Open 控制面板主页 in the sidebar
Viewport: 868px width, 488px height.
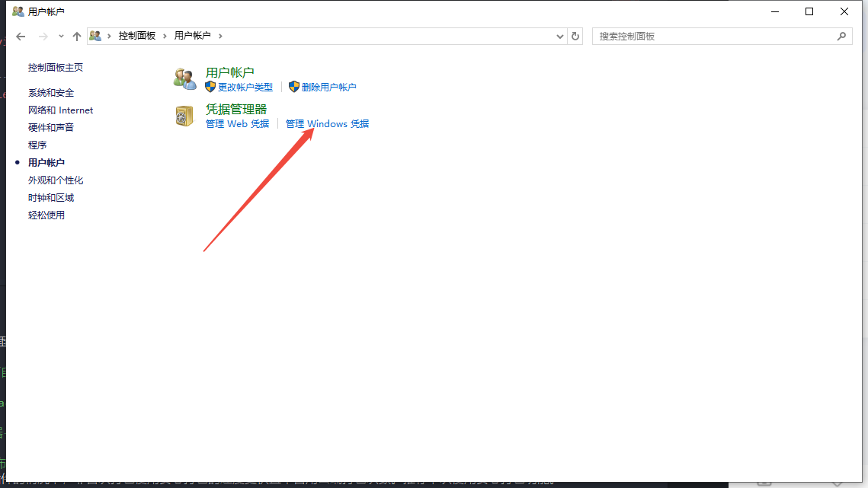tap(56, 68)
